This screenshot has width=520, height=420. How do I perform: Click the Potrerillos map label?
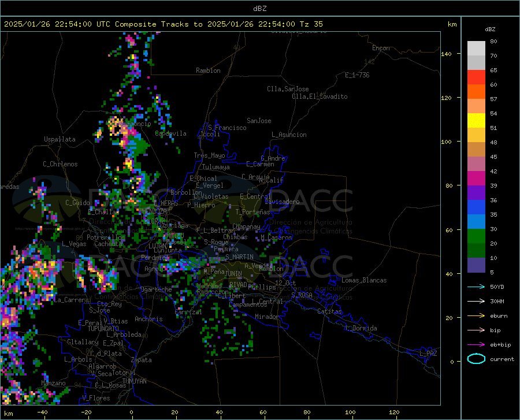106,237
